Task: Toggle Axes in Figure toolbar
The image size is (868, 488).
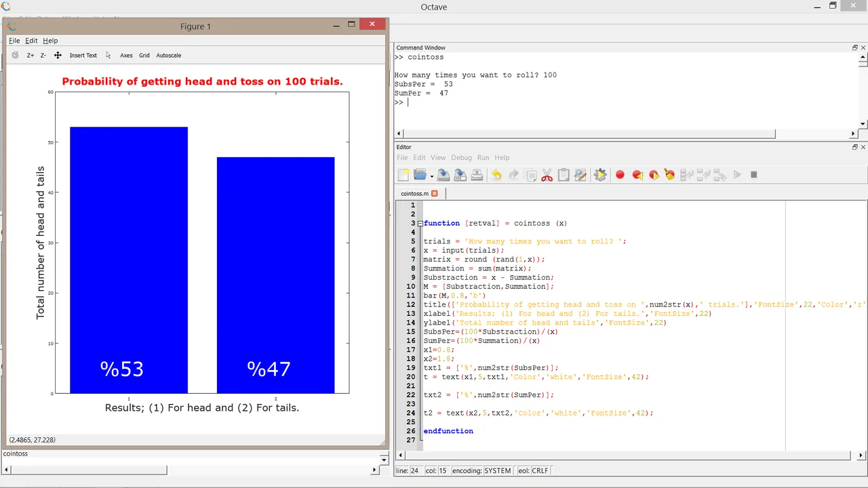Action: [x=126, y=55]
